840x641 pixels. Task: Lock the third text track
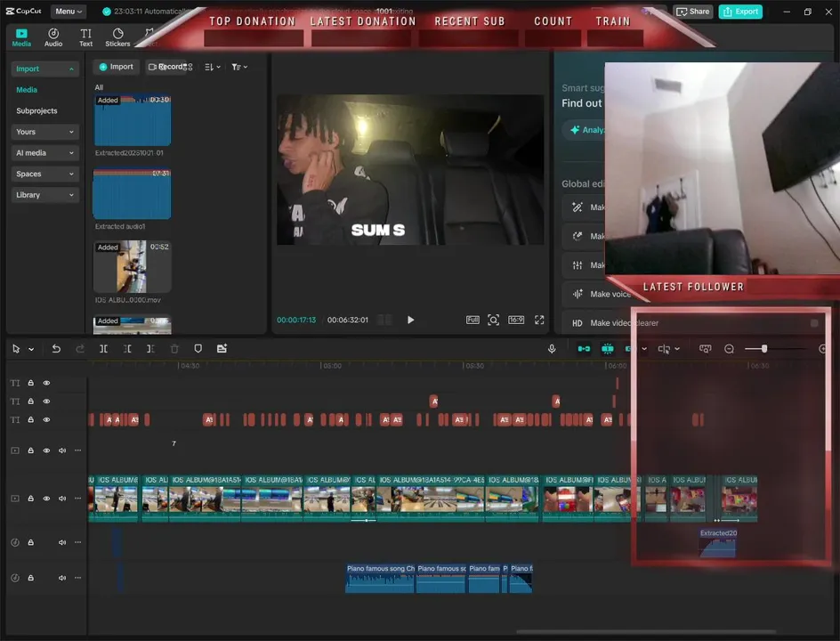point(30,419)
